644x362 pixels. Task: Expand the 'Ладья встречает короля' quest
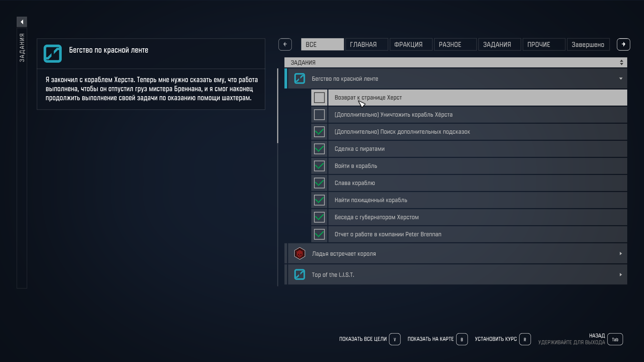click(x=621, y=253)
